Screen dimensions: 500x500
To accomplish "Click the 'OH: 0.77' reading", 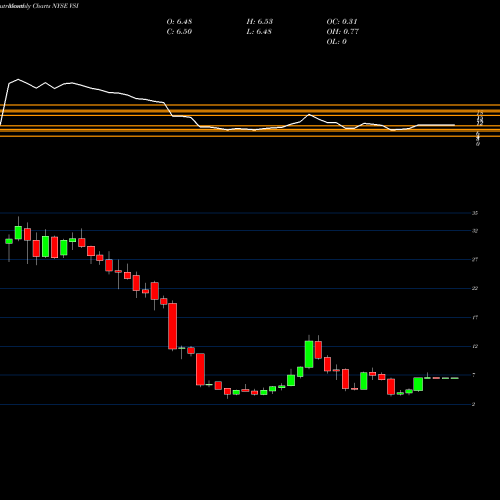I will (x=343, y=32).
